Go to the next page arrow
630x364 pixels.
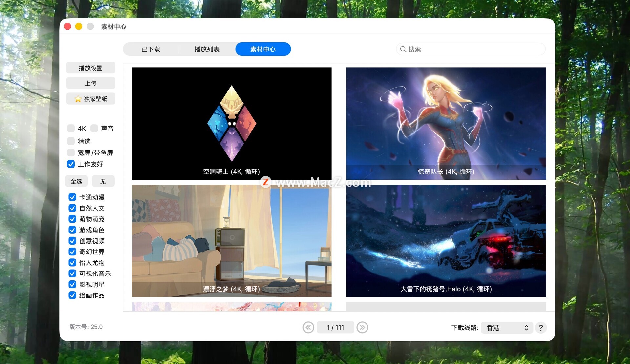click(x=362, y=327)
